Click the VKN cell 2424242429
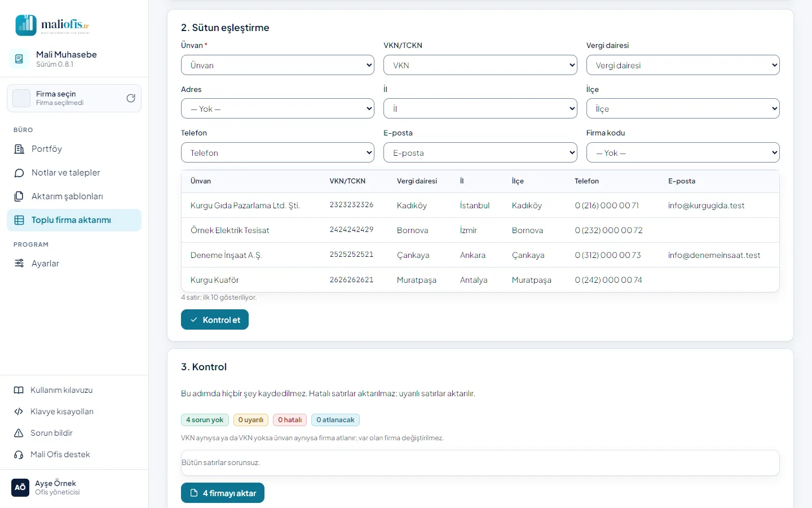This screenshot has width=812, height=508. (x=351, y=230)
